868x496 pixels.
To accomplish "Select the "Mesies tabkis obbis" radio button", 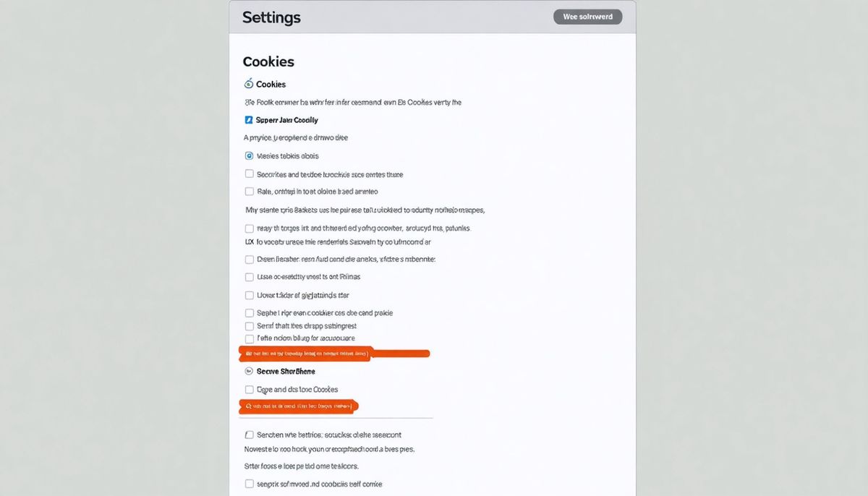I will 250,155.
